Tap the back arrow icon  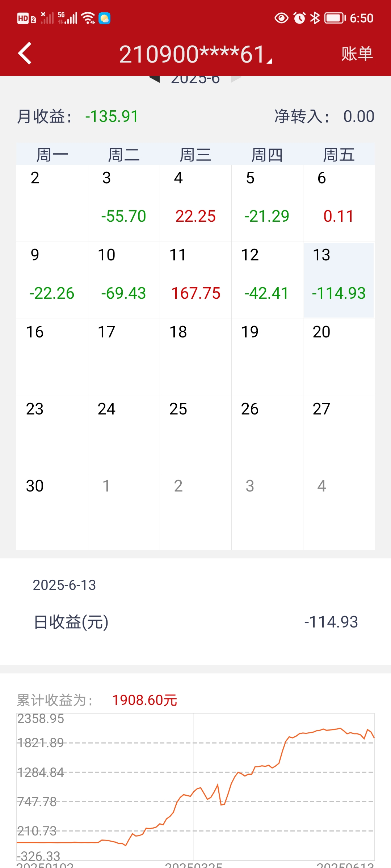[x=25, y=54]
